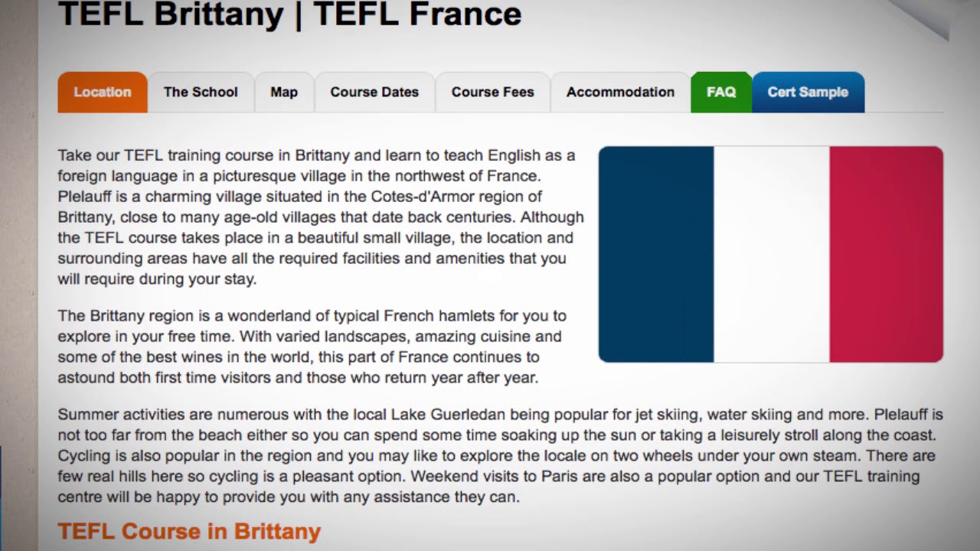View the Course Dates tab
The height and width of the screenshot is (551, 980).
(374, 92)
